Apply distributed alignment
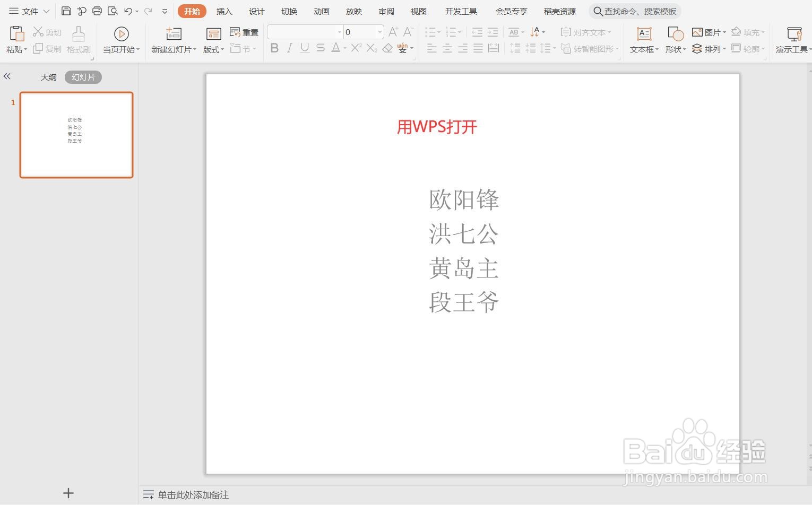The height and width of the screenshot is (505, 812). click(494, 48)
